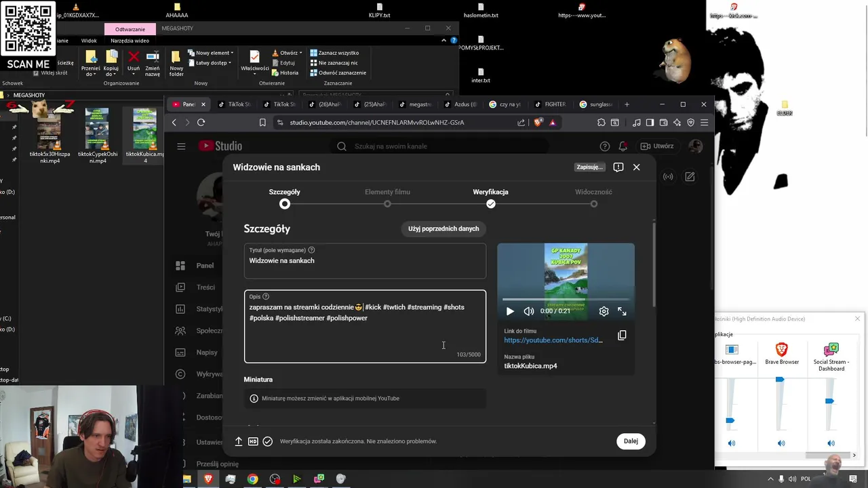Expand the video preview to fullscreen

pos(622,311)
